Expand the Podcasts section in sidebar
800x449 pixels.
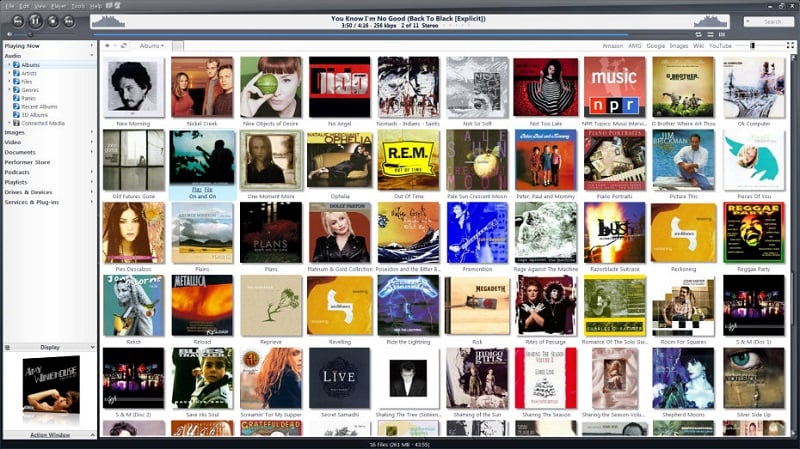point(92,172)
